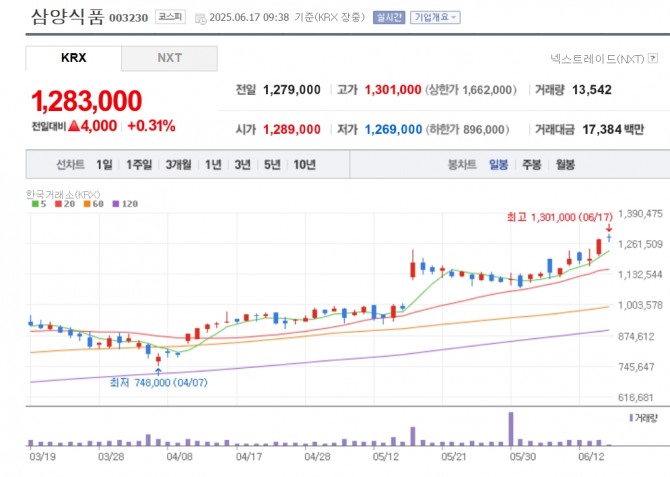Select the 3년 line chart
Image resolution: width=670 pixels, height=477 pixels.
coord(243,165)
